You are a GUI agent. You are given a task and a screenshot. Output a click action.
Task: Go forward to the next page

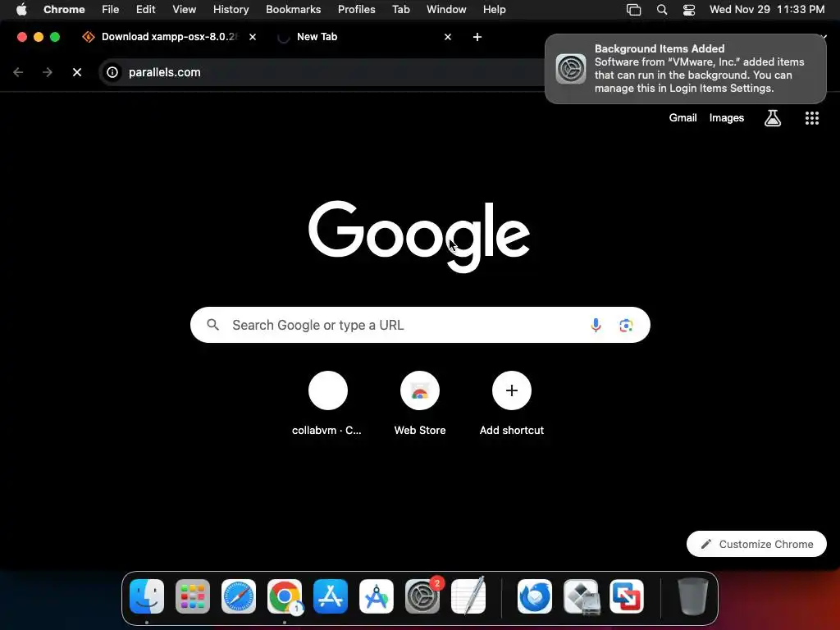[x=48, y=72]
